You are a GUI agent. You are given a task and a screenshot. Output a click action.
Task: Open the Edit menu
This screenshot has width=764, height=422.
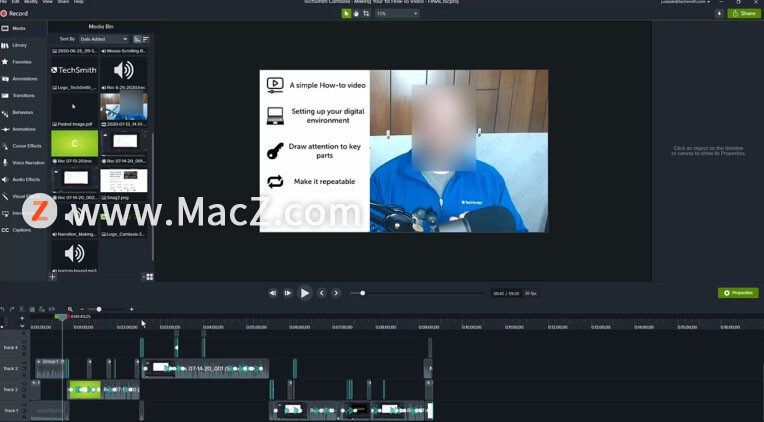[x=16, y=2]
